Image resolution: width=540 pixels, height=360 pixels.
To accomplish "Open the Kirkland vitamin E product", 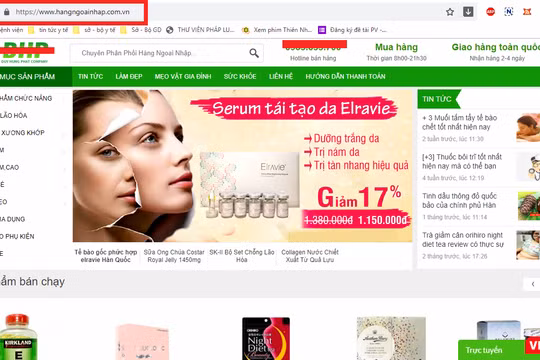I will [x=19, y=337].
